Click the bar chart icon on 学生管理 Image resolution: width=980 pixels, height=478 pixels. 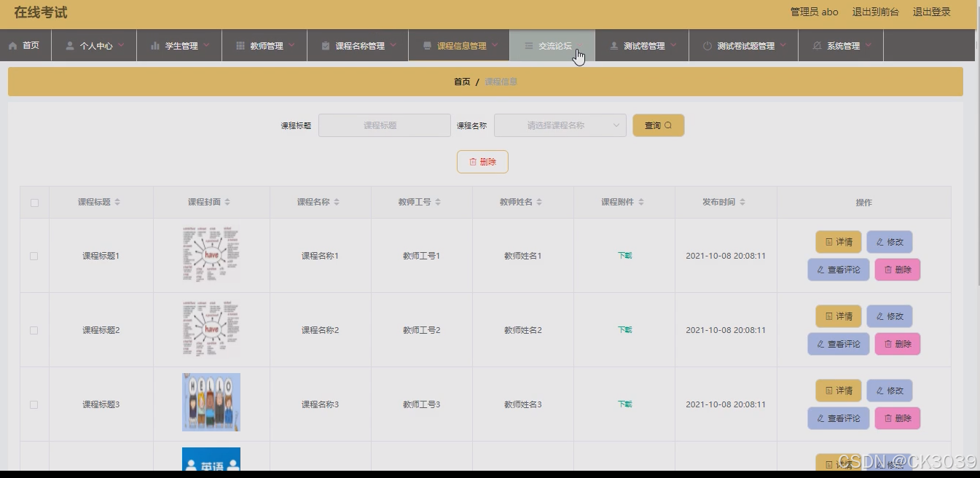click(x=155, y=46)
